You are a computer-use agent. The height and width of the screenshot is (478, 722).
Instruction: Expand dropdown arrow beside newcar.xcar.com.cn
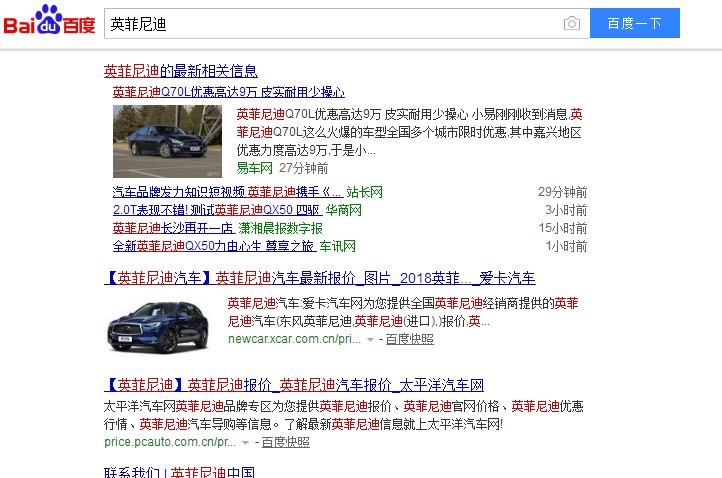(x=370, y=340)
